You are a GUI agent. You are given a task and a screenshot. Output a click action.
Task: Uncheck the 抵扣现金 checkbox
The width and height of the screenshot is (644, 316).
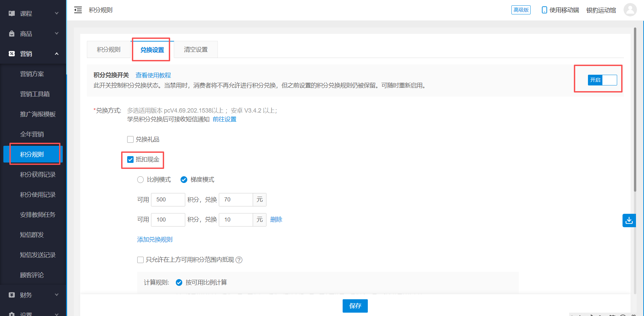click(x=130, y=160)
